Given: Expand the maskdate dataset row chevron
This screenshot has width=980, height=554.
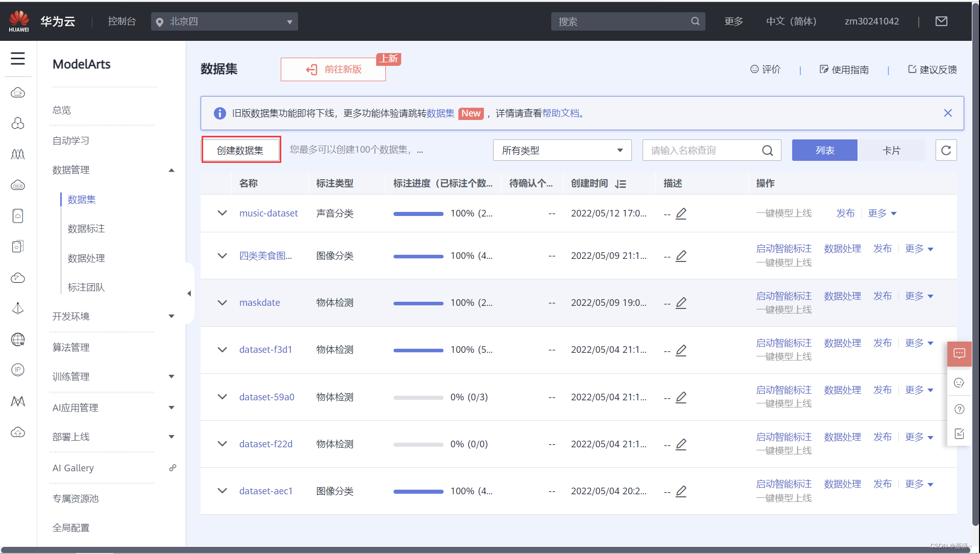Looking at the screenshot, I should pos(222,303).
